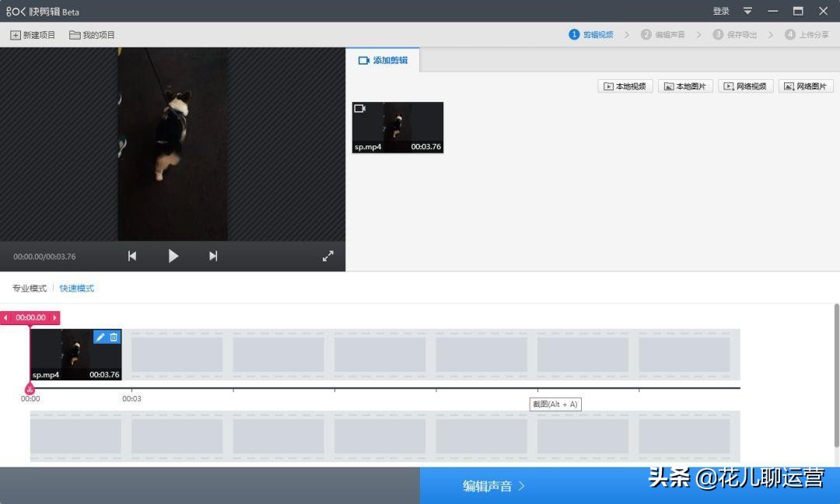840x504 pixels.
Task: Open 本地图片 to import a local image
Action: [x=684, y=86]
